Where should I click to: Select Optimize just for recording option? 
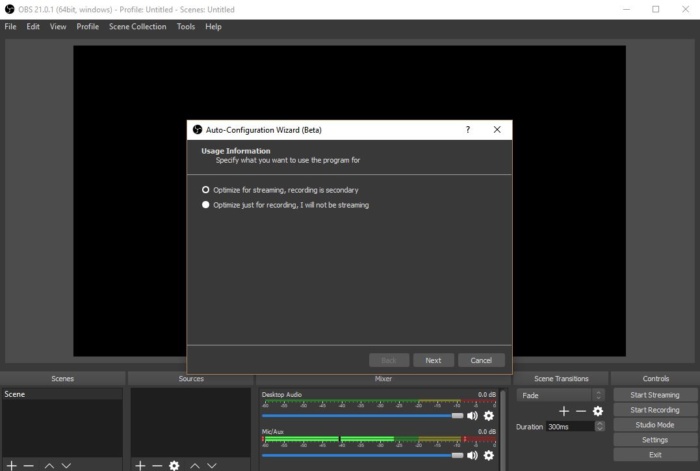pos(285,205)
